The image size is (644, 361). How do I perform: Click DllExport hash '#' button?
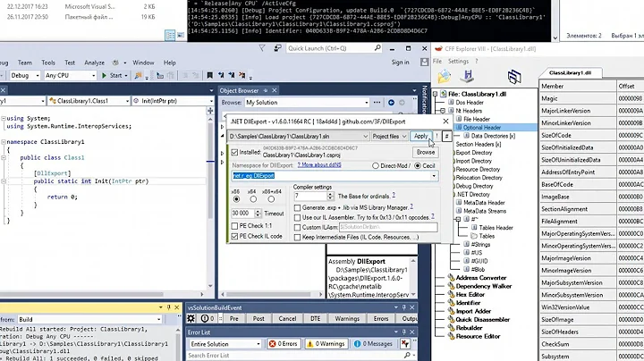coord(446,136)
